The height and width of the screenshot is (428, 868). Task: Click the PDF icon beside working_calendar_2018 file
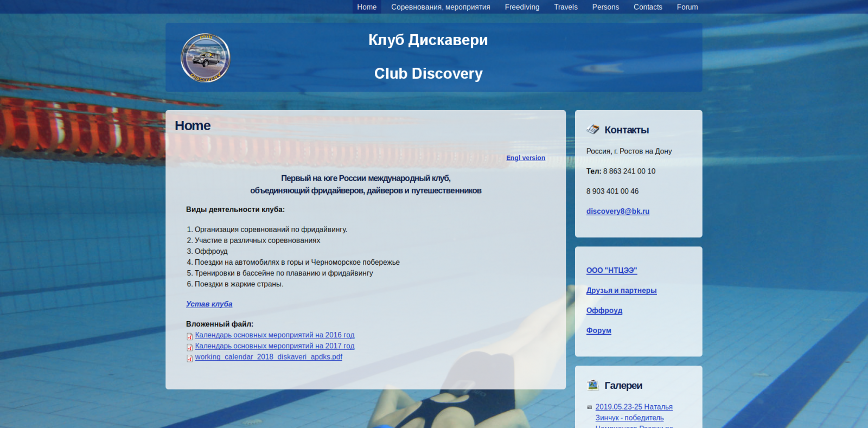pos(189,358)
